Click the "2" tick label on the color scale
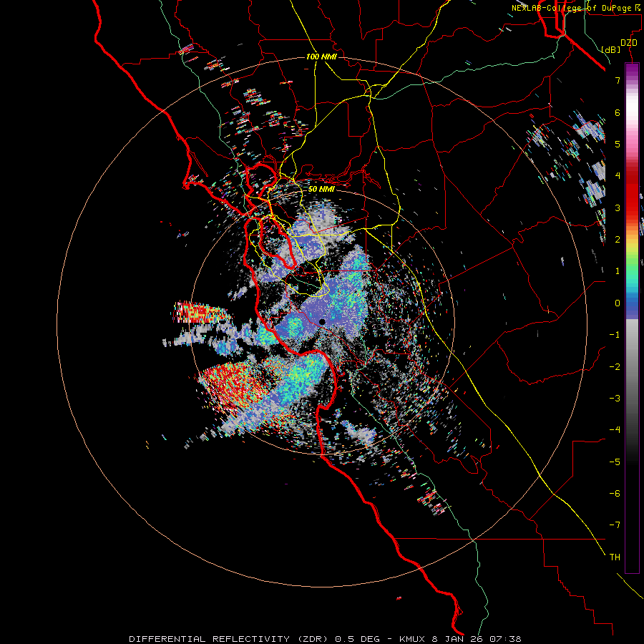Viewport: 644px width, 644px height. [618, 240]
